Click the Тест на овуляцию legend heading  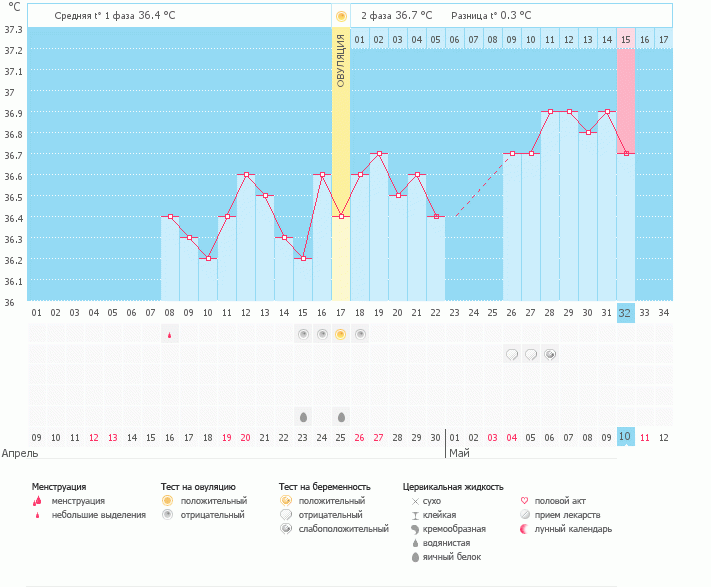[198, 487]
